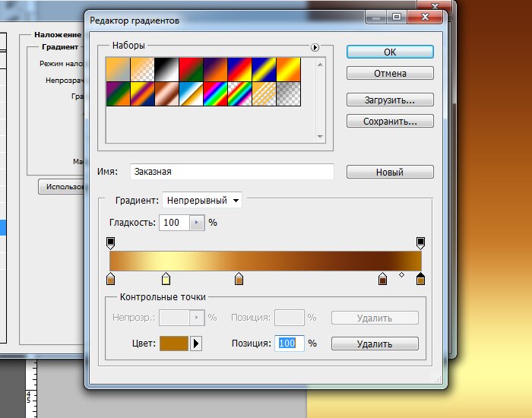Pick the copper gradient preset

click(166, 94)
